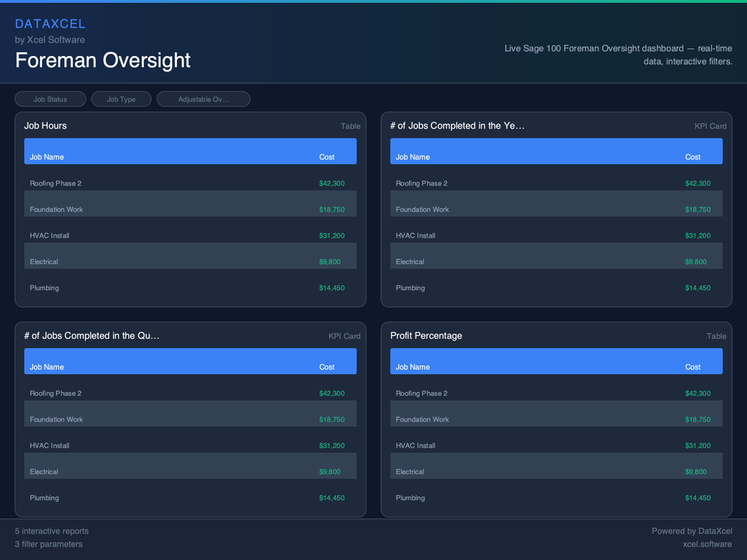Screen dimensions: 747x560
Task: Expand the Adjustable Oversight filter
Action: pyautogui.click(x=204, y=98)
